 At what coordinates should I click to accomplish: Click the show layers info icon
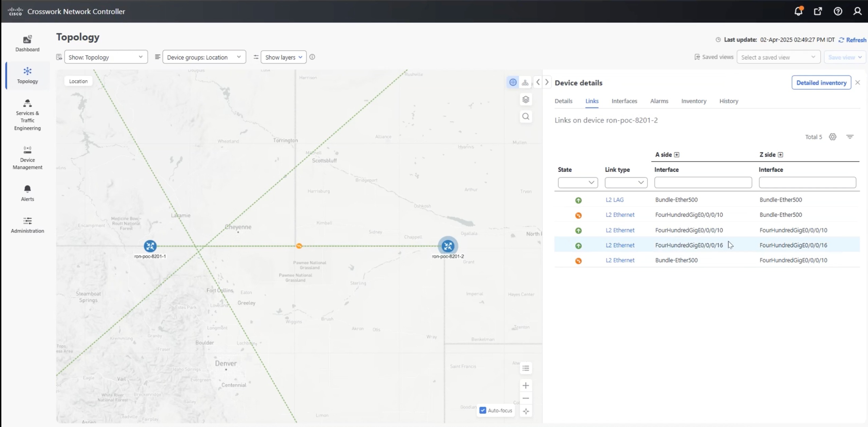(x=312, y=57)
